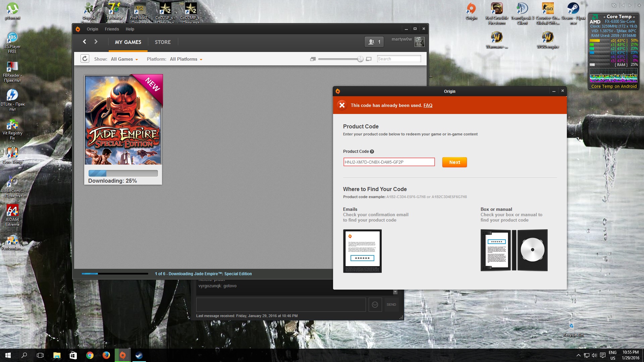Adjust the game tile size slider
Image resolution: width=644 pixels, height=362 pixels.
360,59
